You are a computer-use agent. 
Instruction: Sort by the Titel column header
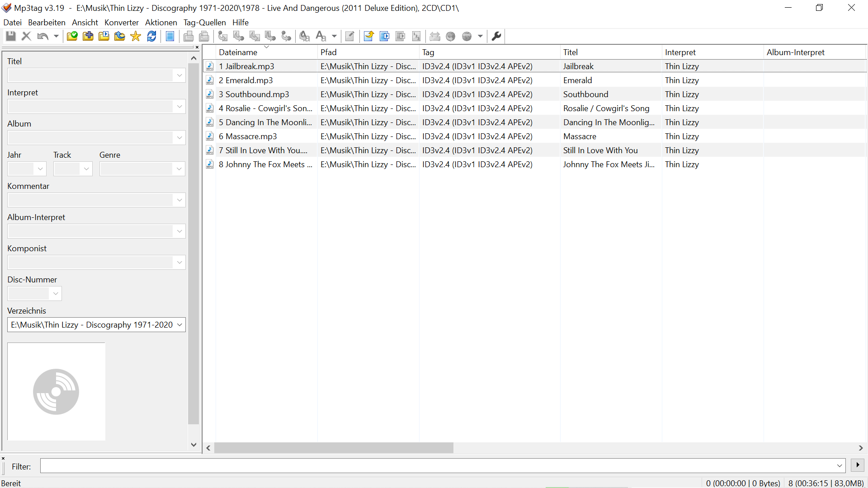(611, 52)
